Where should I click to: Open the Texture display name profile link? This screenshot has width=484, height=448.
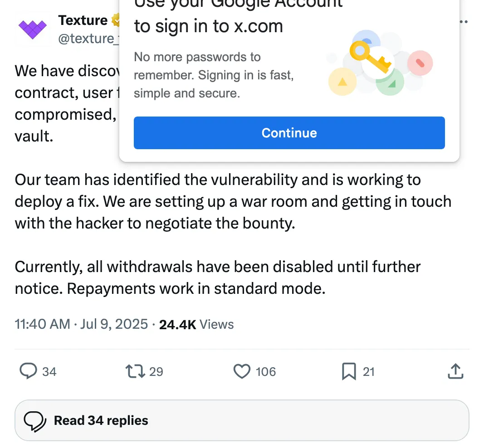pyautogui.click(x=83, y=20)
